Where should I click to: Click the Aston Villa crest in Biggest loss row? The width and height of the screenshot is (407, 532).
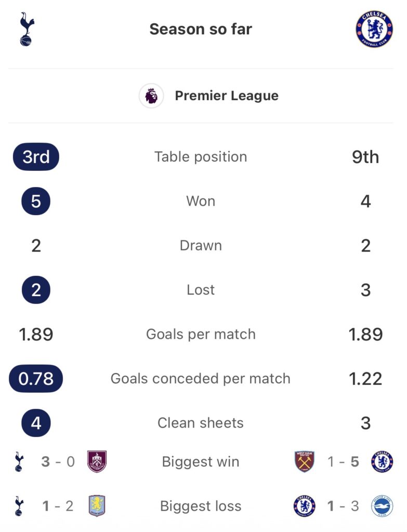point(97,506)
